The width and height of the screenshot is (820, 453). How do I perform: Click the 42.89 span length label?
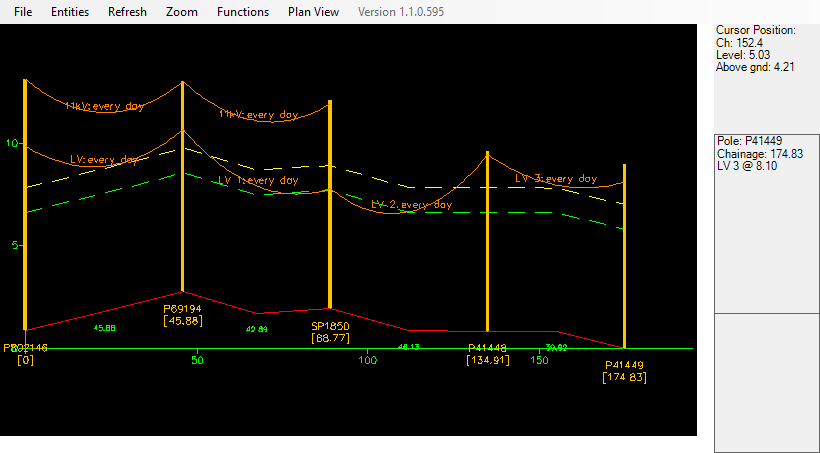tap(256, 329)
